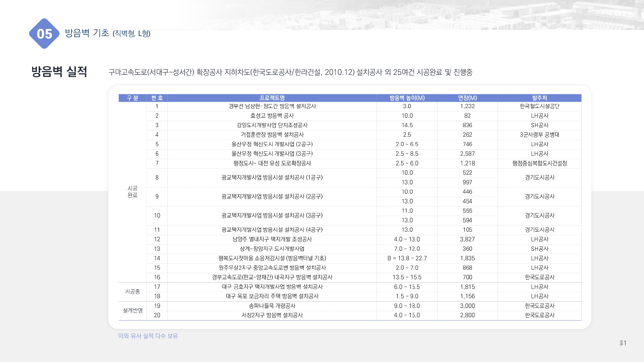Image resolution: width=644 pixels, height=362 pixels.
Task: Click the 이외 유사 실적 다수 보유 footnote
Action: click(x=148, y=336)
